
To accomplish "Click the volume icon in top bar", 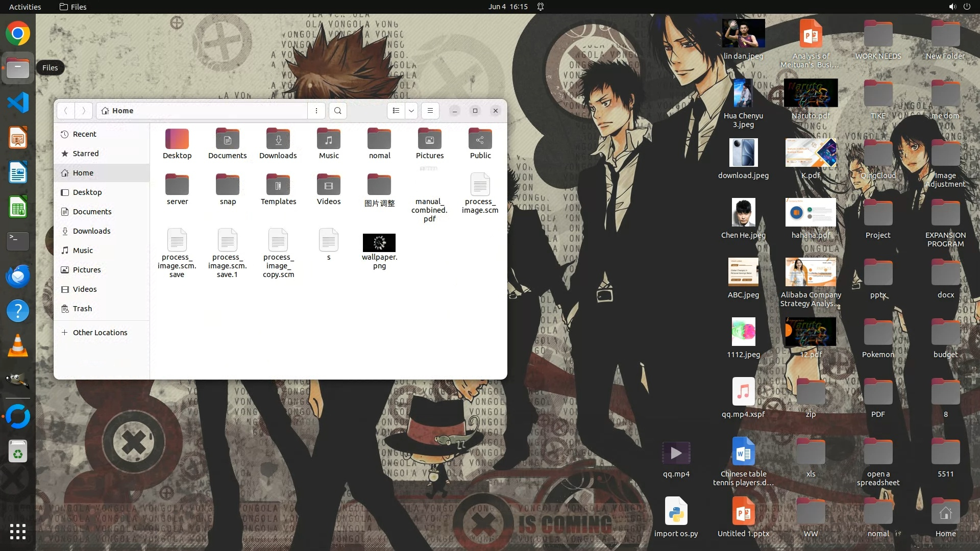I will (x=952, y=7).
